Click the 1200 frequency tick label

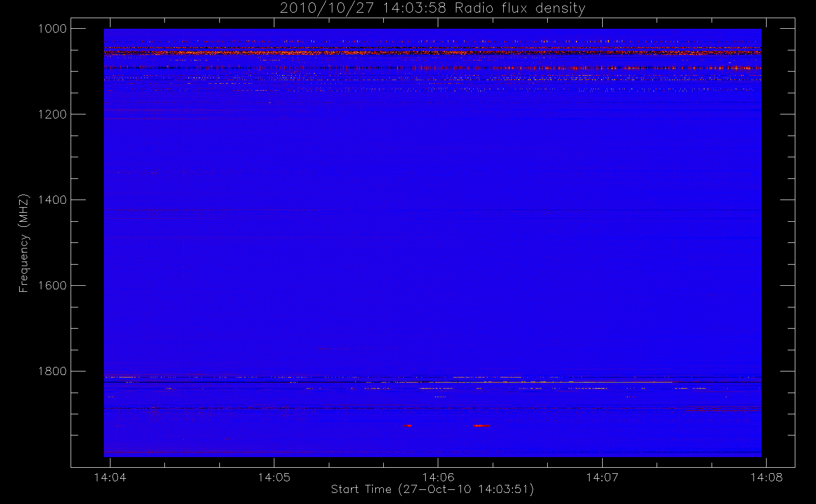click(x=52, y=114)
